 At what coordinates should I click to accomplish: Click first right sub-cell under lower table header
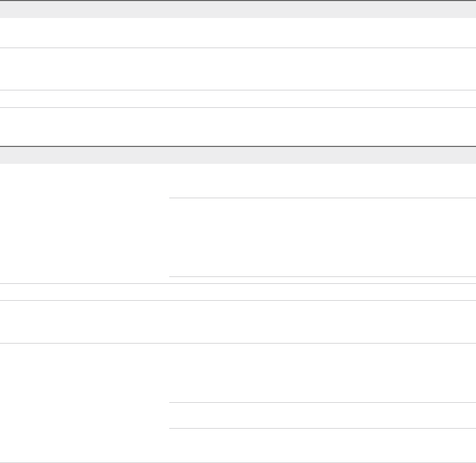point(322,181)
